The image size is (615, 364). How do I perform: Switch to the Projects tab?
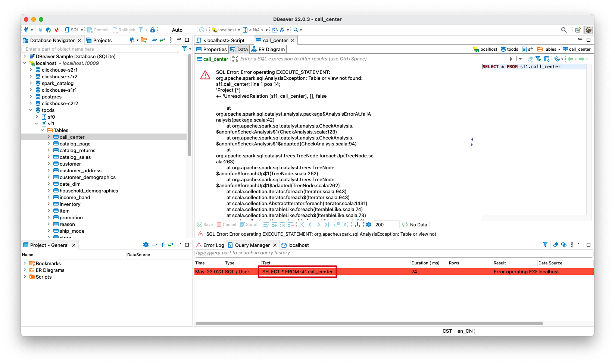99,40
